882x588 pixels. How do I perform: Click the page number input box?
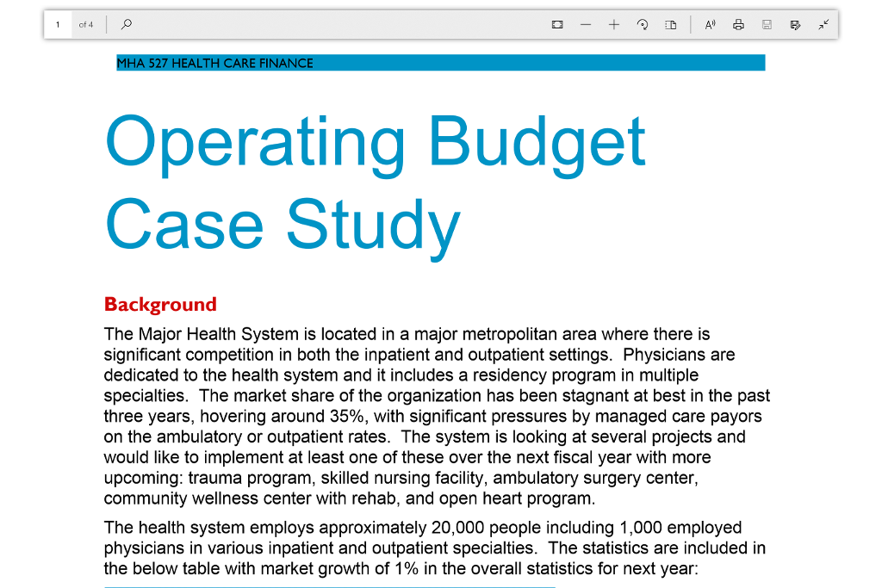(58, 24)
